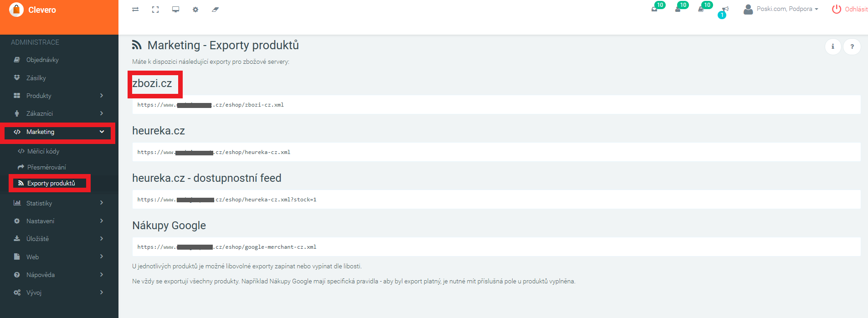Click the Nákupy Google heading
Image resolution: width=868 pixels, height=318 pixels.
169,226
